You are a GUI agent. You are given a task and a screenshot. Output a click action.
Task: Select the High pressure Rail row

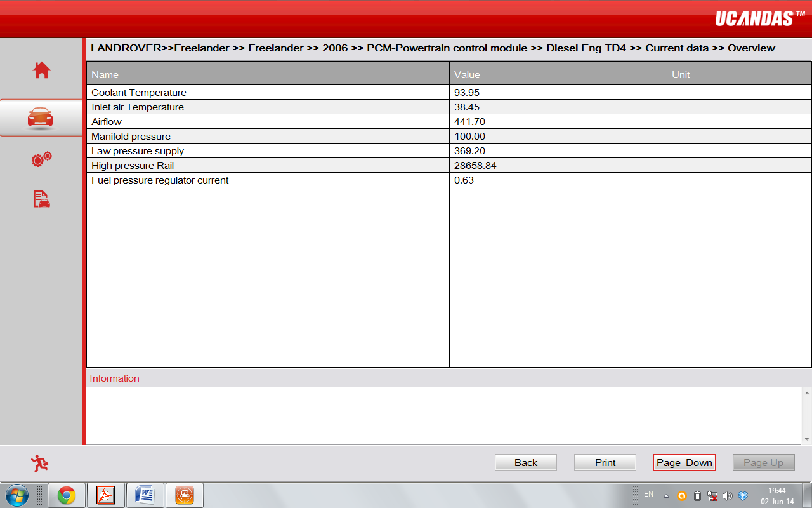click(x=449, y=165)
